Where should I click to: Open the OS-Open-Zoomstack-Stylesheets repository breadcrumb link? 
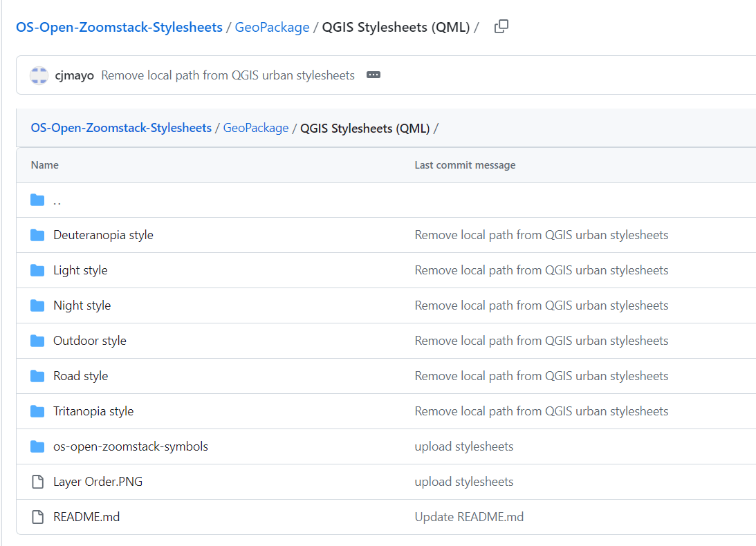pos(120,26)
